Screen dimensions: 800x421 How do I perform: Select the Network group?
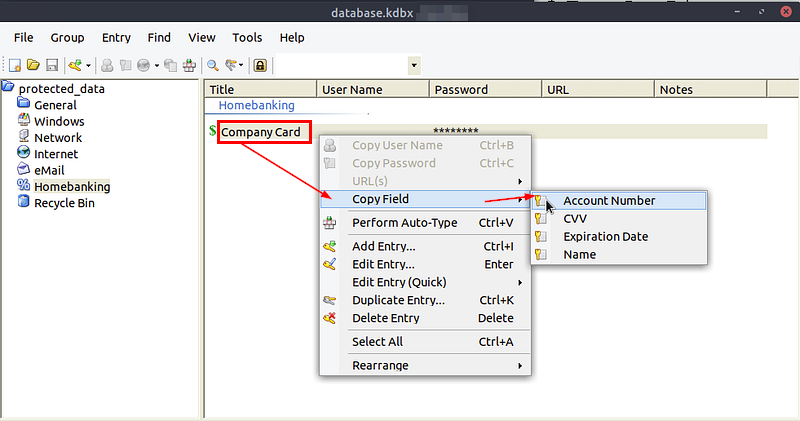point(58,138)
